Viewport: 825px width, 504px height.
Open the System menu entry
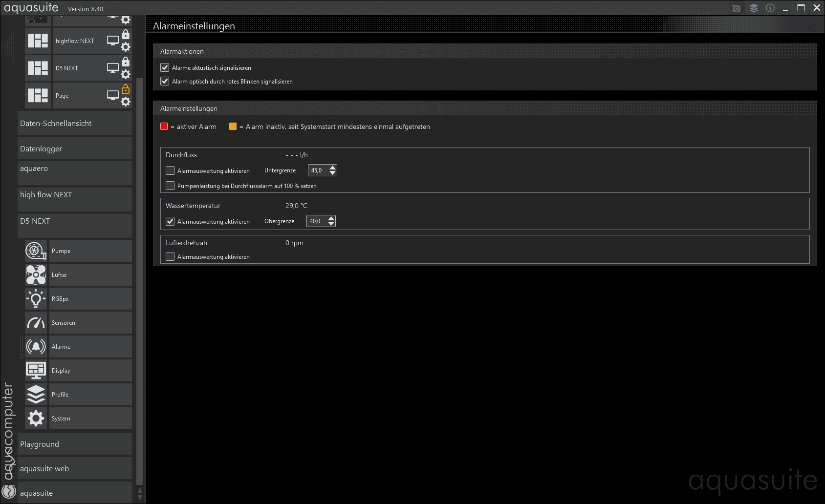pos(90,419)
